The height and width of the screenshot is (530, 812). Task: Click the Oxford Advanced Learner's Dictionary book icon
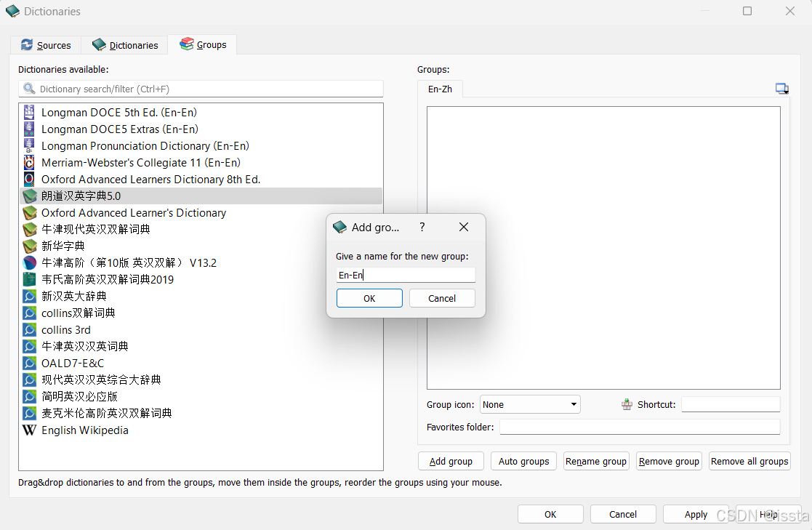[30, 212]
